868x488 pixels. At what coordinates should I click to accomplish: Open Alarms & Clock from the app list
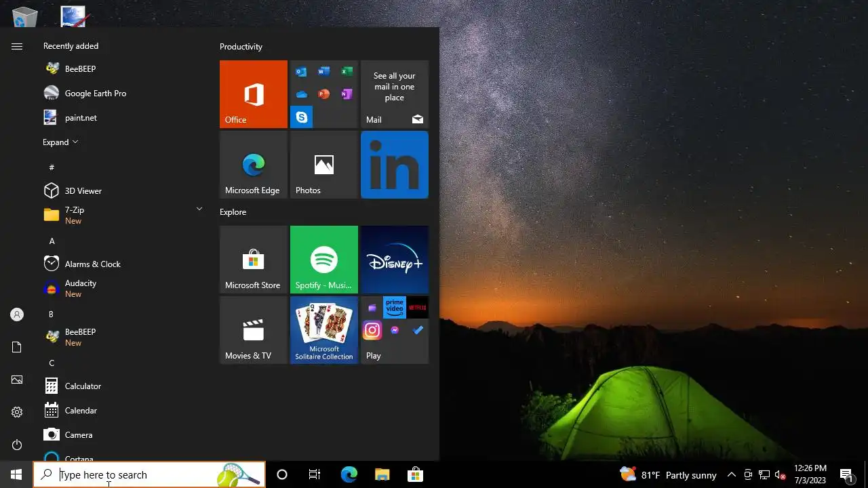(x=123, y=264)
